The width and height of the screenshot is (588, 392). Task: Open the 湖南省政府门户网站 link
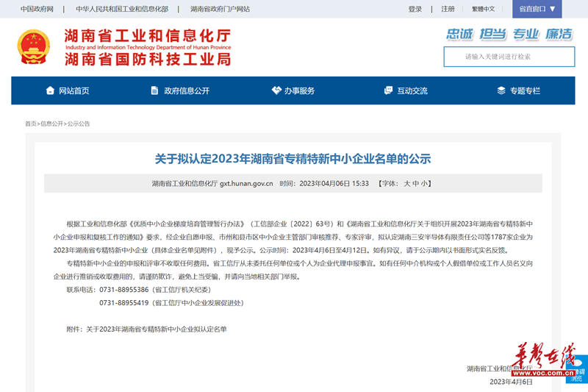[220, 9]
